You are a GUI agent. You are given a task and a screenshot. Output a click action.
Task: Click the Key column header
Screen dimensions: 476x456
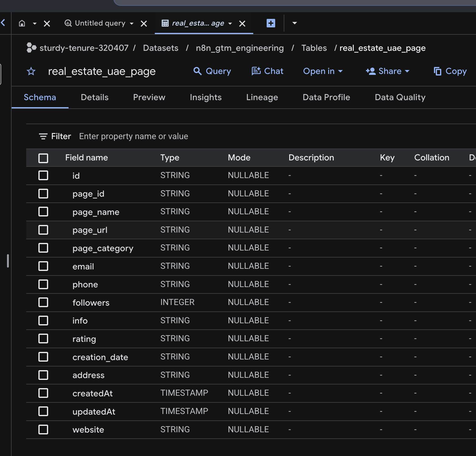click(387, 157)
